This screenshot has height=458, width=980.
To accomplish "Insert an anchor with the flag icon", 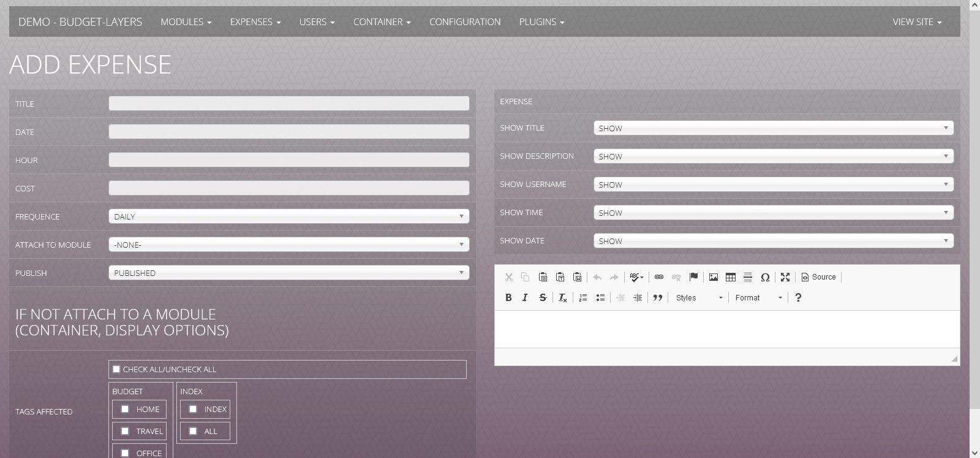I will (x=693, y=277).
